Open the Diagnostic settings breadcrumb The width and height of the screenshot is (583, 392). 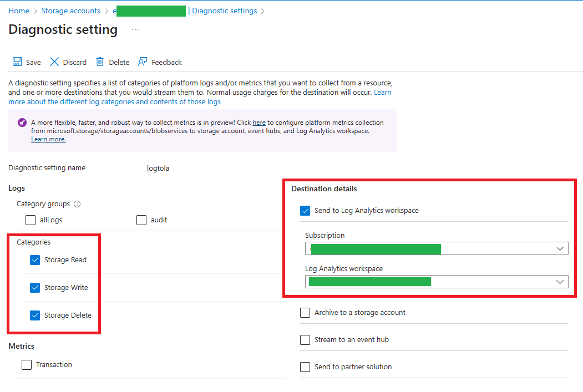pyautogui.click(x=224, y=11)
